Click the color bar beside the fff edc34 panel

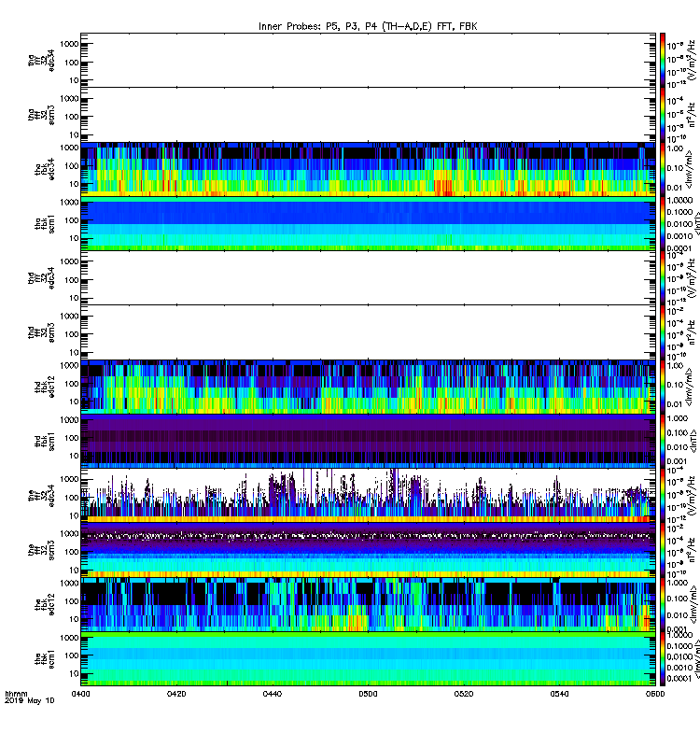click(x=663, y=496)
